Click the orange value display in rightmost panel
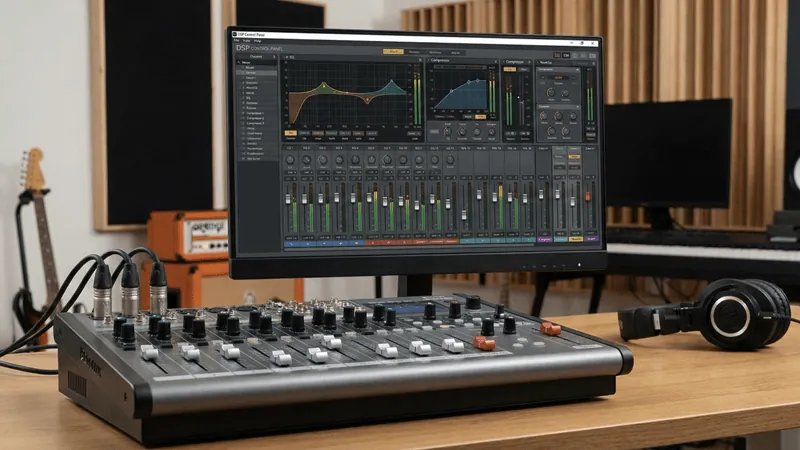The width and height of the screenshot is (800, 450). (x=558, y=78)
